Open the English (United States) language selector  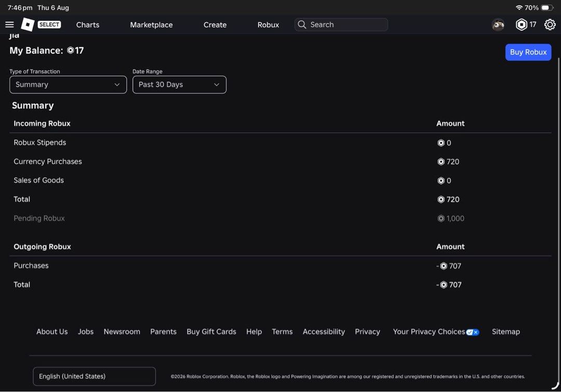(94, 376)
